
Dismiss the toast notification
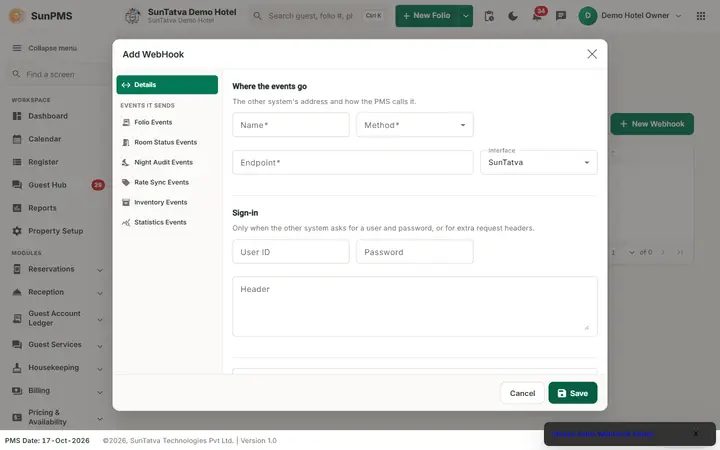click(696, 433)
